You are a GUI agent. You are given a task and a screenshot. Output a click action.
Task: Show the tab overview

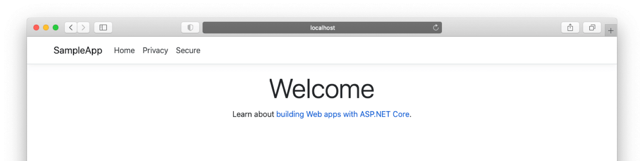(x=592, y=27)
